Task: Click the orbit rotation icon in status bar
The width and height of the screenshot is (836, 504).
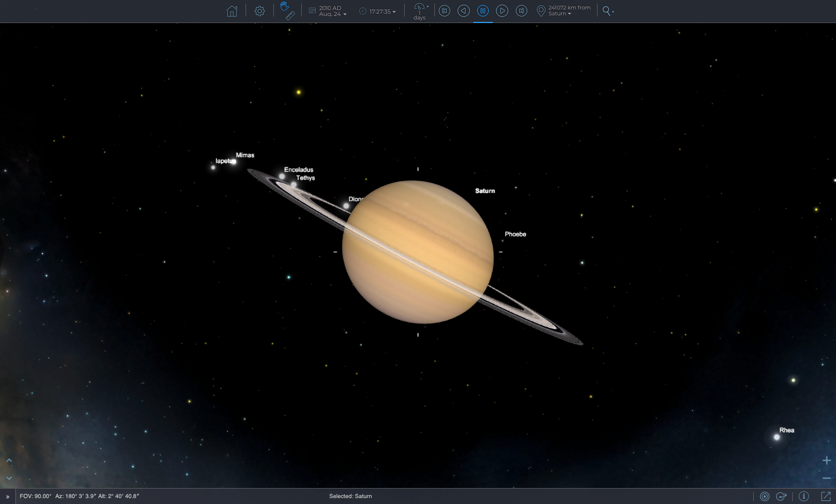Action: [x=781, y=496]
